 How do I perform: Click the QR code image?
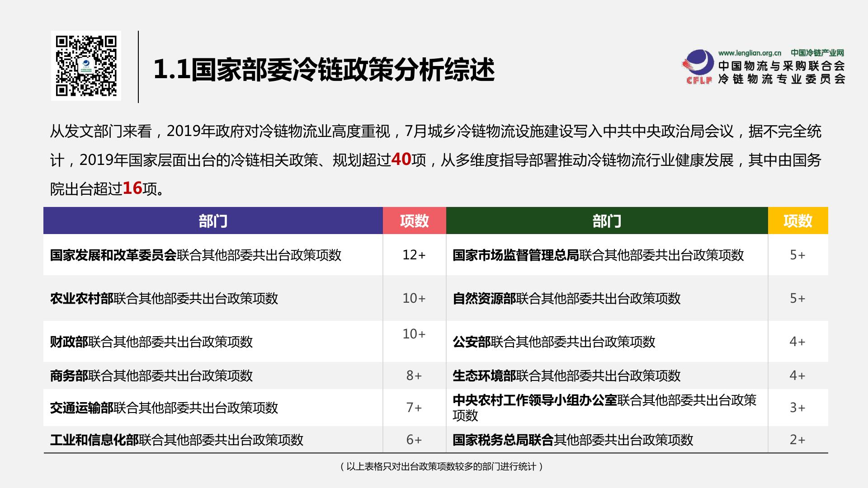point(86,66)
